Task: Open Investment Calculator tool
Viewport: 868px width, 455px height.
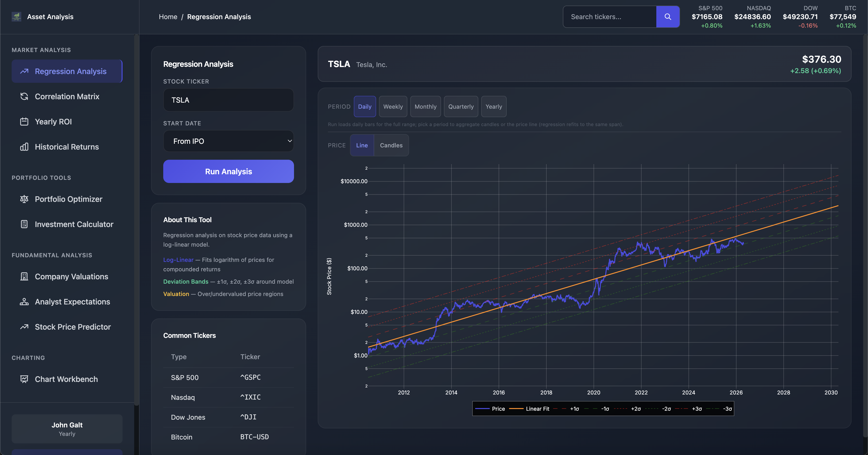Action: pos(67,224)
